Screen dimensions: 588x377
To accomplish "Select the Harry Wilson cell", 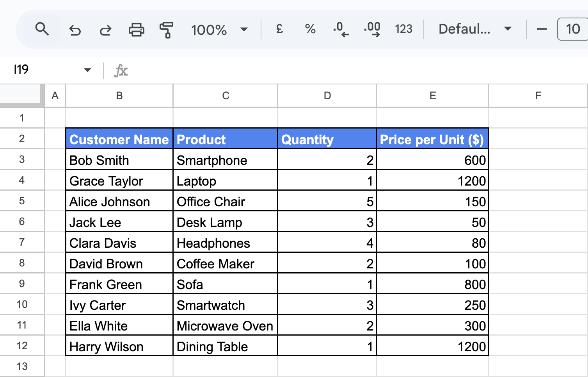I will pos(119,346).
